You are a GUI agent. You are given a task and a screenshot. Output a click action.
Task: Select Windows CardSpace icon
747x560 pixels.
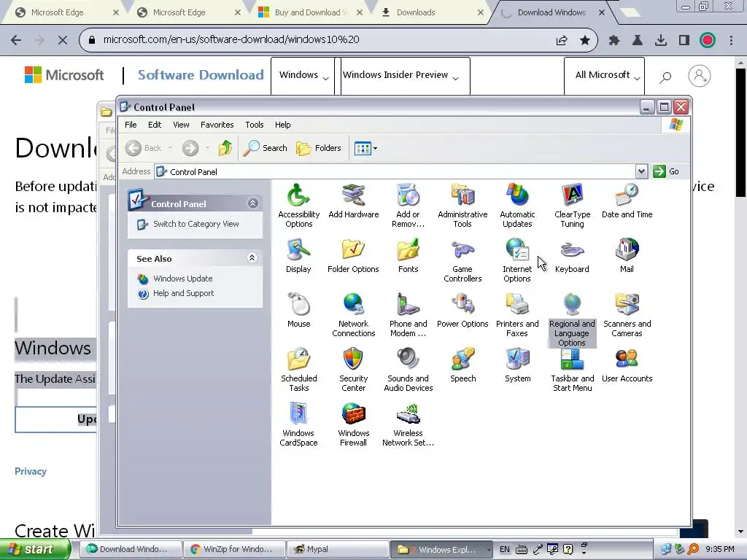[x=298, y=425]
